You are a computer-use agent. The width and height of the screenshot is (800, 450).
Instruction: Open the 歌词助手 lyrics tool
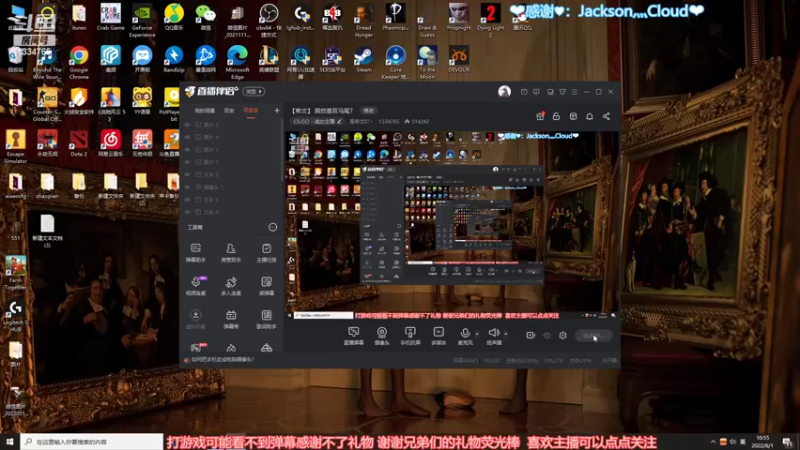(266, 319)
